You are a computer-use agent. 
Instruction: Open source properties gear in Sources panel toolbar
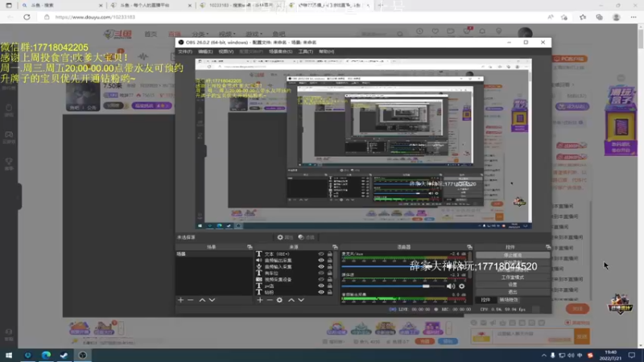[x=279, y=300]
